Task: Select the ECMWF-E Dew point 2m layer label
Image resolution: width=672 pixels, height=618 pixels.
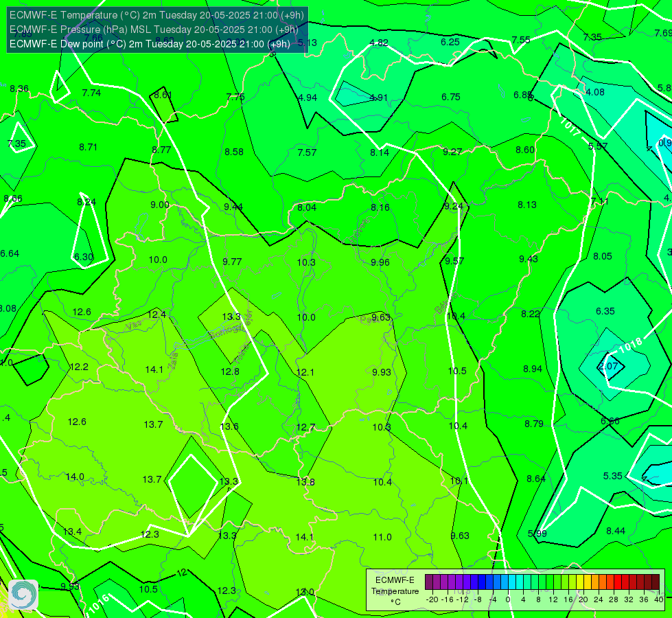Action: pos(150,44)
